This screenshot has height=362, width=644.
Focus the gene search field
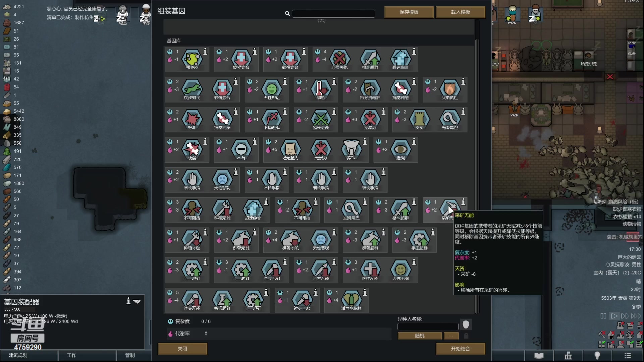[333, 13]
